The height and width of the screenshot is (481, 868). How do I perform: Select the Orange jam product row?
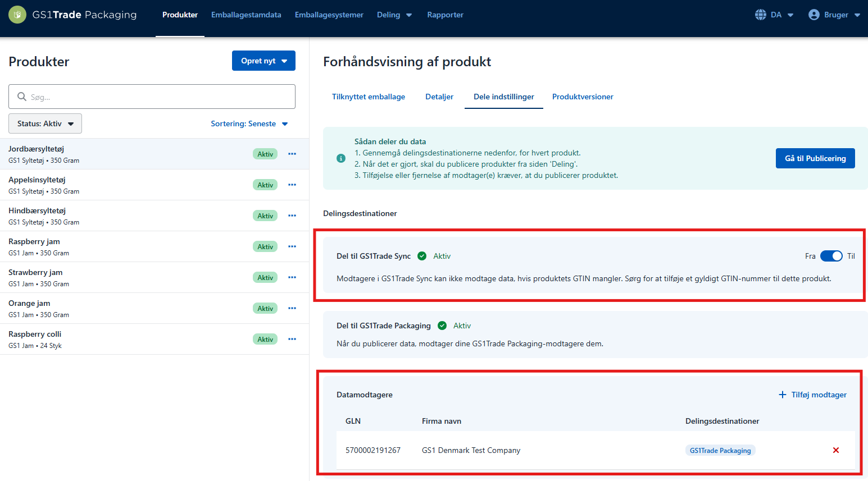154,308
